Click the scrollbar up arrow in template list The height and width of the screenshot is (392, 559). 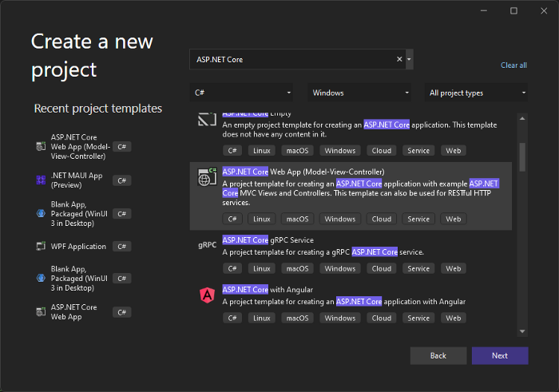[x=522, y=118]
